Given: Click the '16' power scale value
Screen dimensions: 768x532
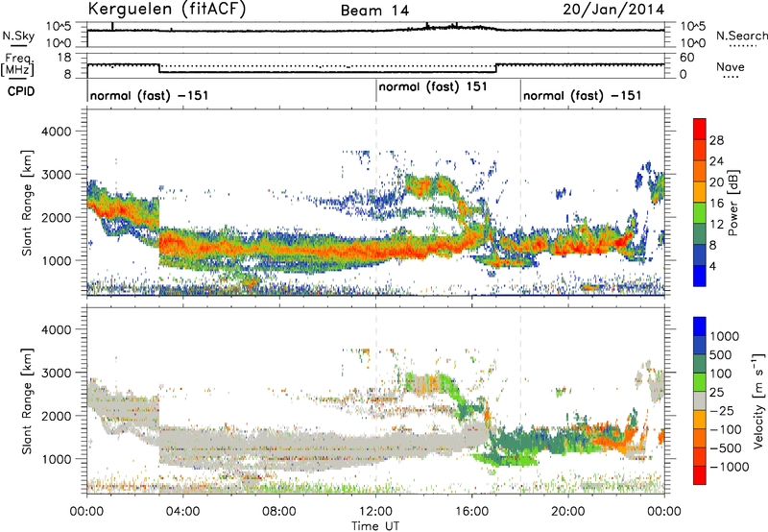Looking at the screenshot, I should [716, 204].
